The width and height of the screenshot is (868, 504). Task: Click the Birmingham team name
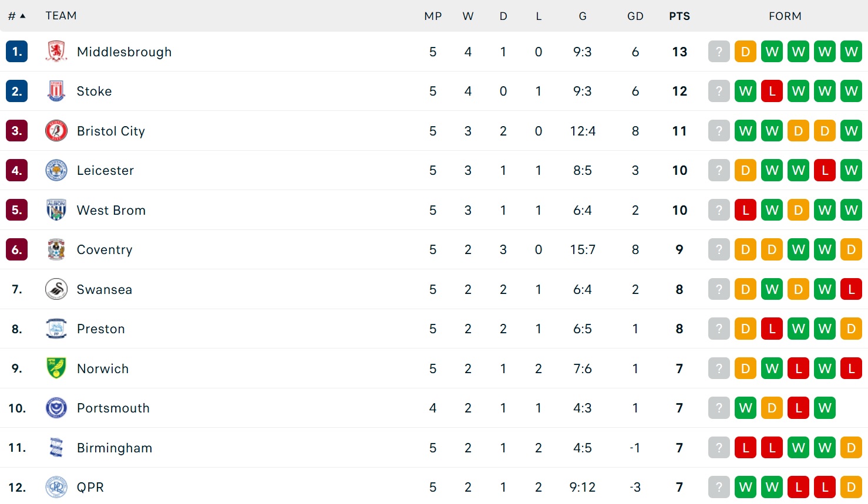(x=115, y=448)
